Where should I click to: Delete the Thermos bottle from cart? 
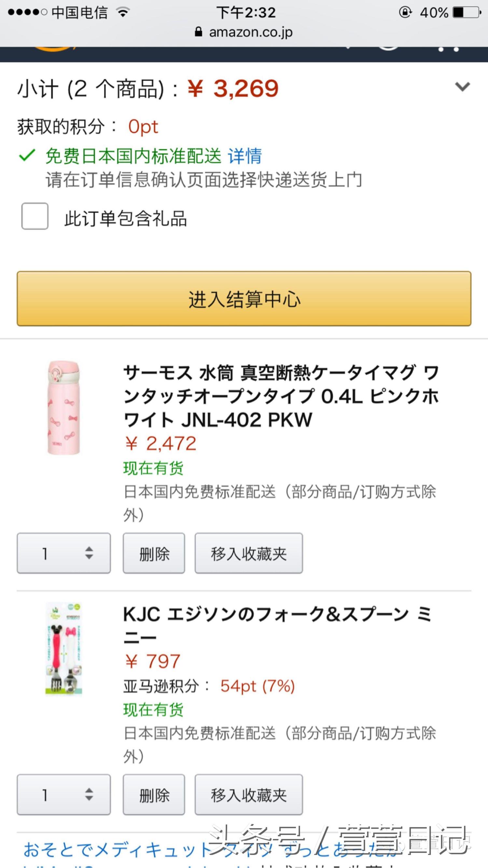(x=154, y=553)
